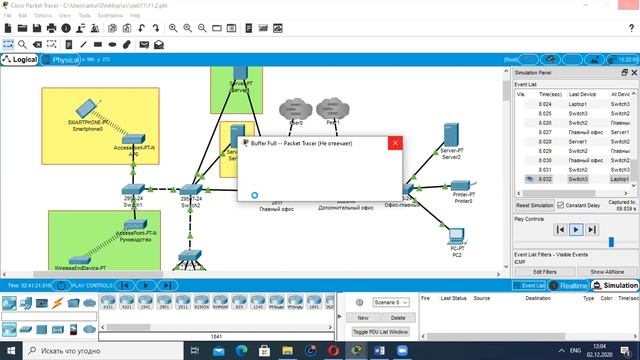The image size is (640, 360).
Task: Click the Undo arrow icon
Action: tap(141, 28)
